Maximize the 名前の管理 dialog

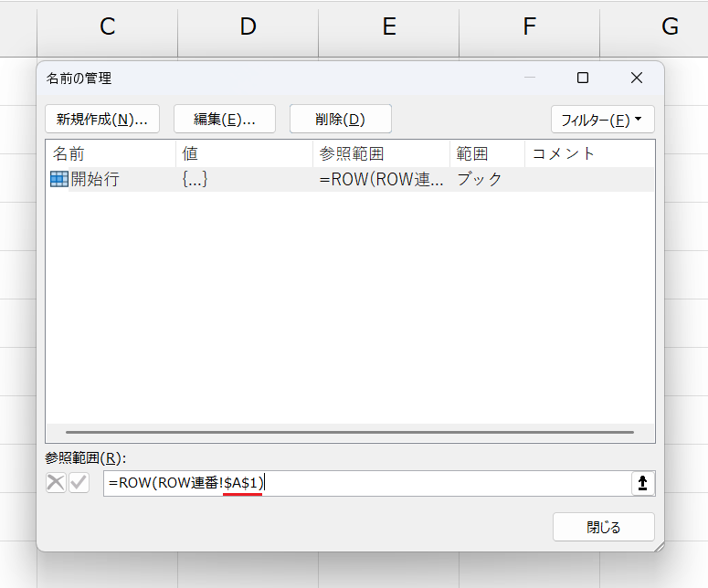tap(583, 79)
